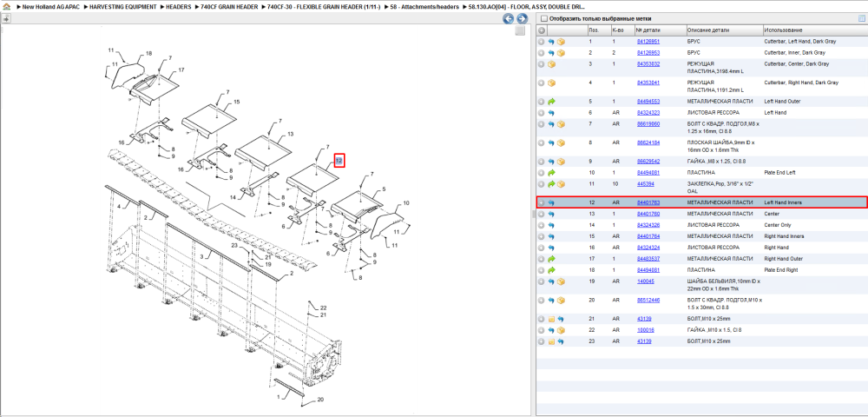Click callout 10 in the diagram

point(406,203)
